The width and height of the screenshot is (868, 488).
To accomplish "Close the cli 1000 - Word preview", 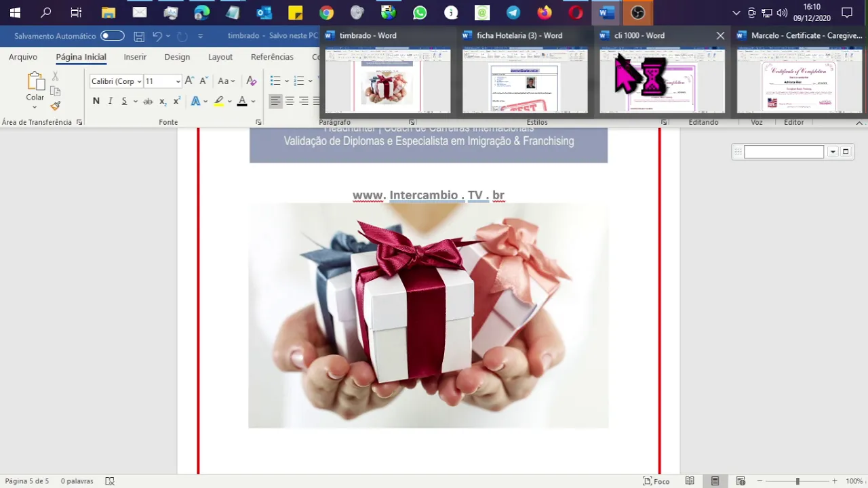I will (720, 35).
